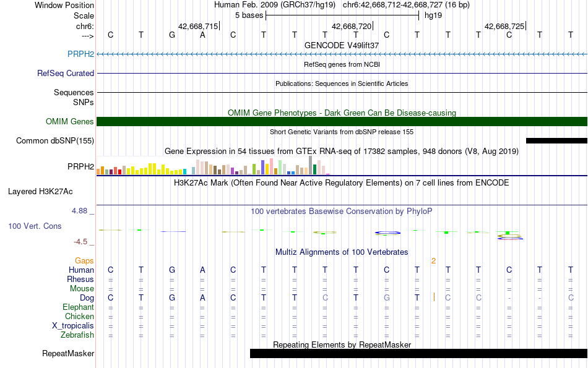
Task: Click the blue PRPH2 intron arrow line
Action: point(342,54)
